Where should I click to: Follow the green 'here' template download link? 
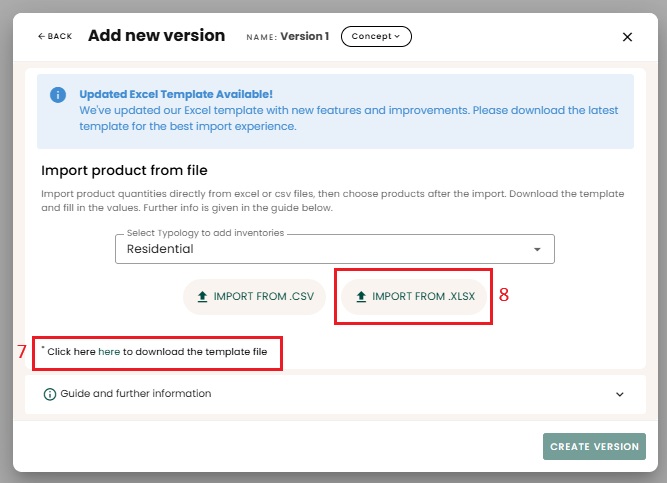pyautogui.click(x=109, y=352)
